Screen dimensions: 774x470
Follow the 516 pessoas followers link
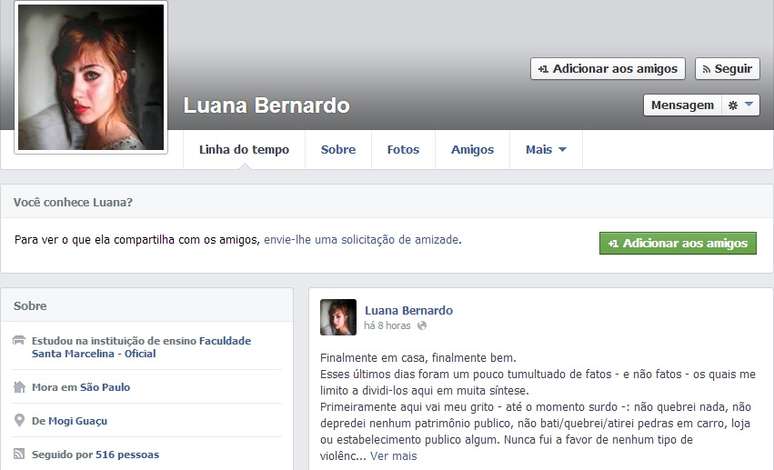click(x=127, y=455)
